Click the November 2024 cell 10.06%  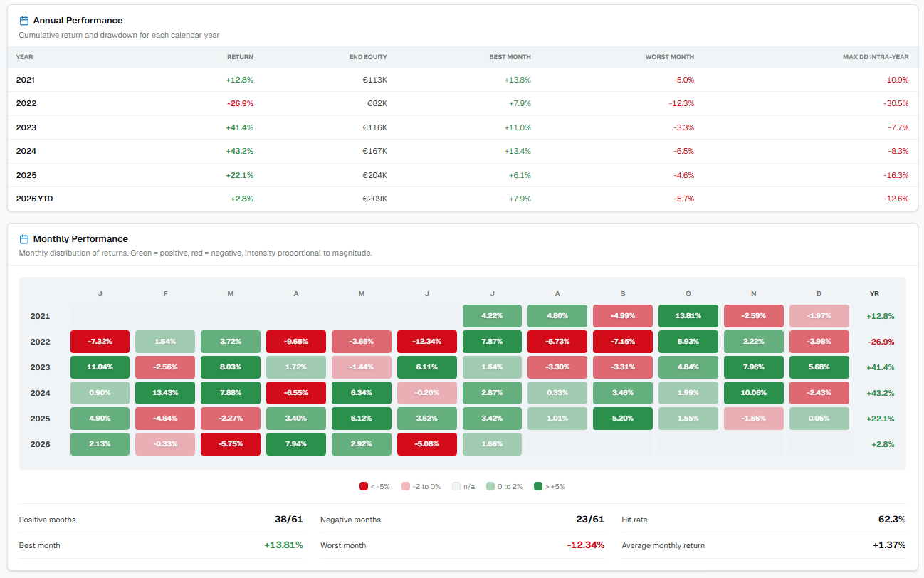coord(754,393)
